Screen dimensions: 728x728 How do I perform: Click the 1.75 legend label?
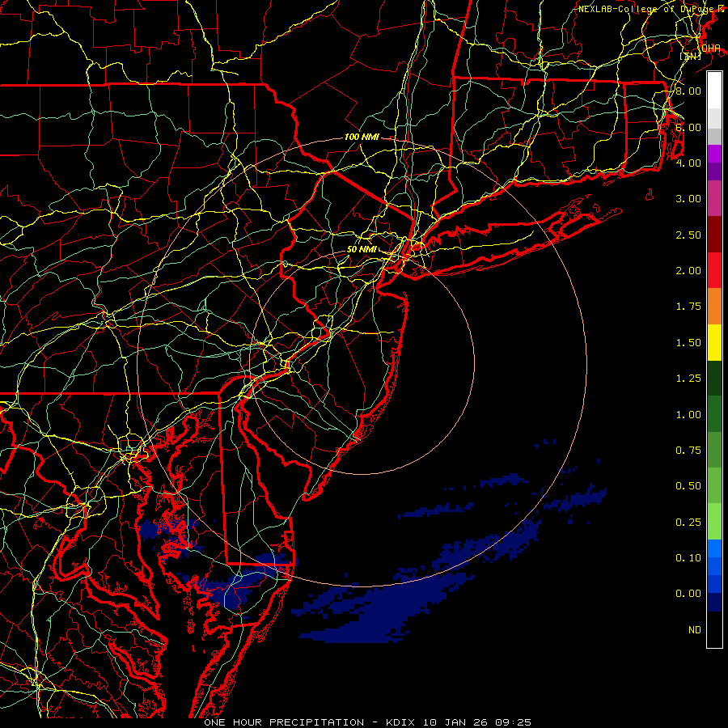[x=688, y=307]
